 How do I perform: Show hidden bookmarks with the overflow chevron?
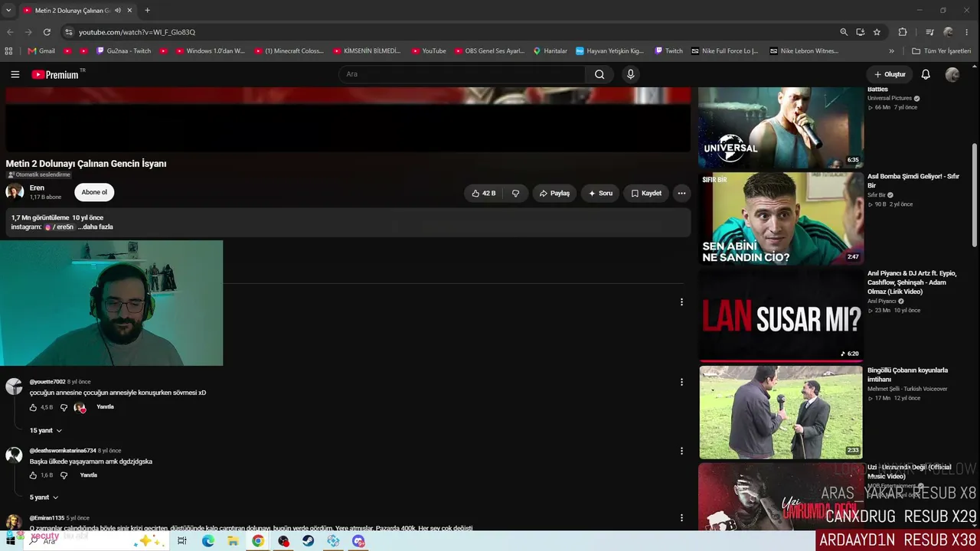pos(891,51)
